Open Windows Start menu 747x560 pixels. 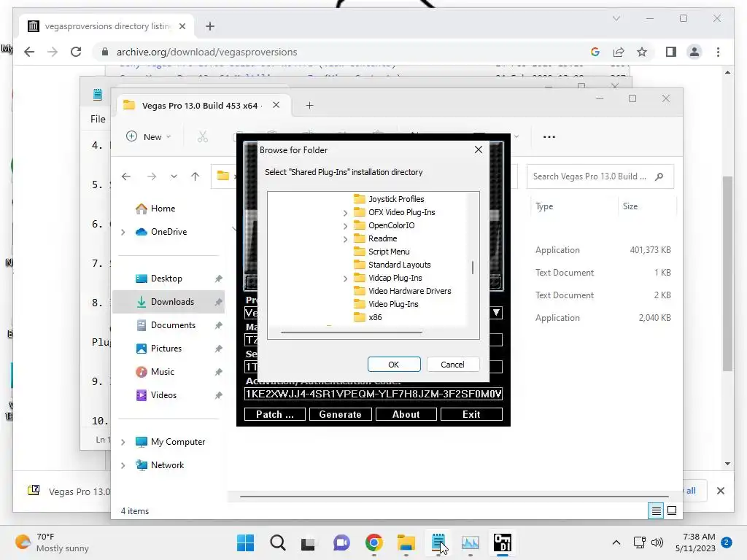(x=245, y=542)
